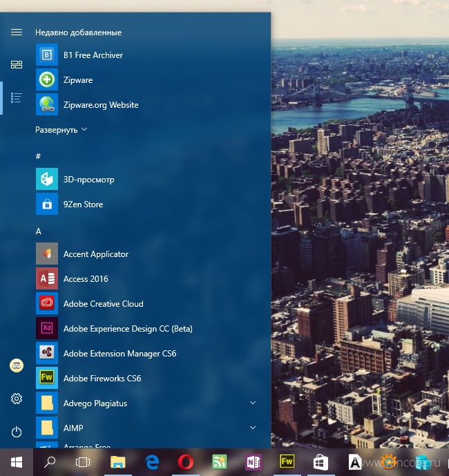Click the Power icon in Start
Viewport: 449px width, 476px height.
click(17, 432)
